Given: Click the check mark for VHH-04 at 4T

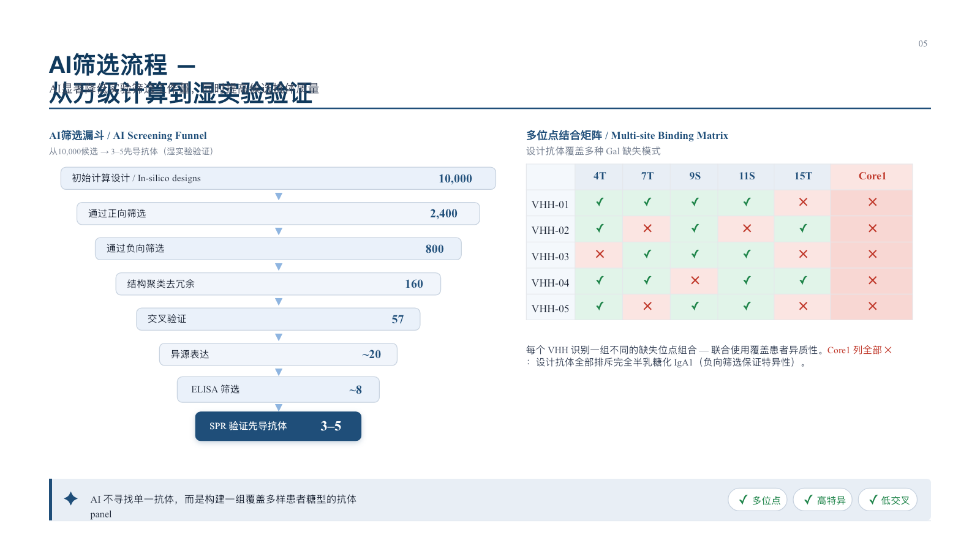Looking at the screenshot, I should pyautogui.click(x=600, y=280).
